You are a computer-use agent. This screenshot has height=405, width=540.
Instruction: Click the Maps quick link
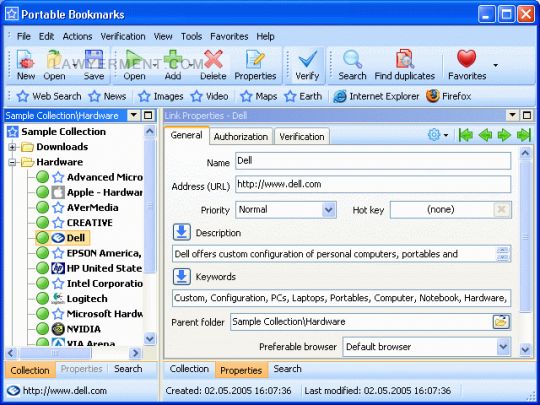(259, 96)
